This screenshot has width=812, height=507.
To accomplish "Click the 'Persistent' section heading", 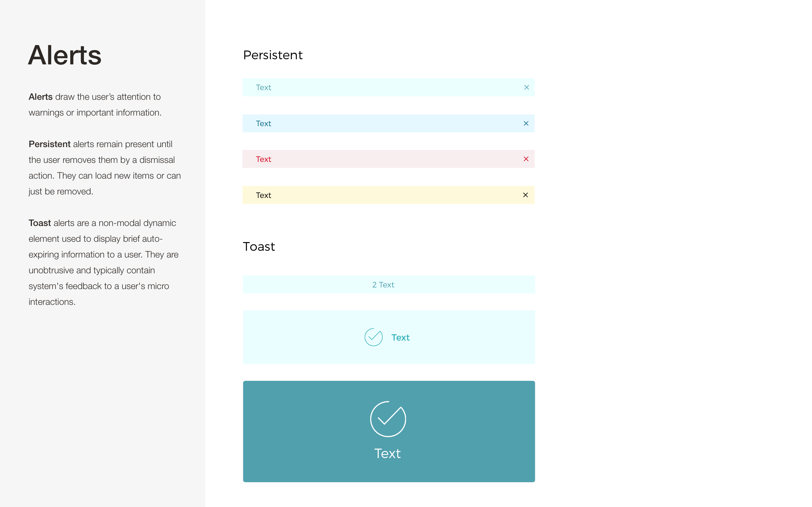I will tap(273, 55).
